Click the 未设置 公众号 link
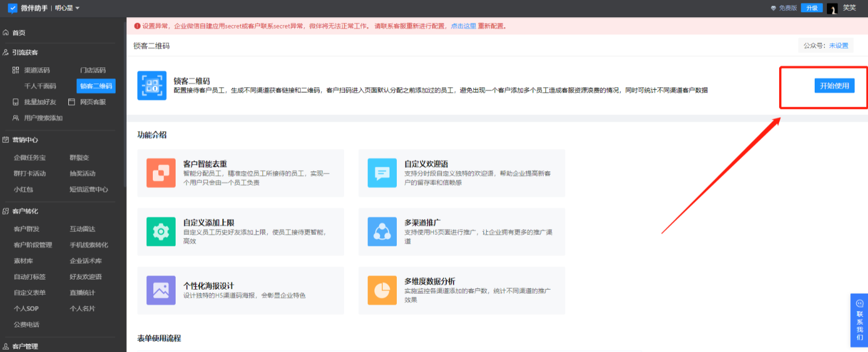Screen dimensions: 868x352 (839, 46)
